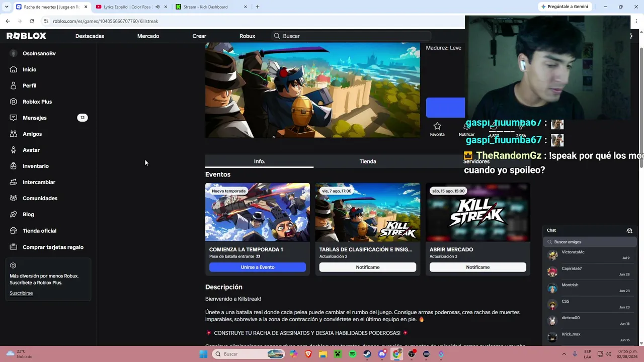Open chat with Krick_max
Viewport: 644px width, 362px height.
pos(589,337)
